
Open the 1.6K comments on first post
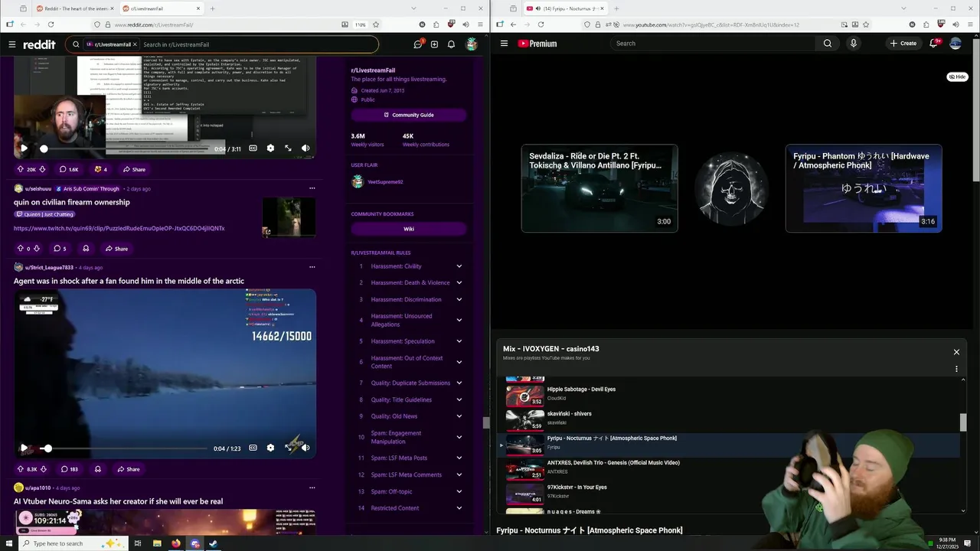pos(68,169)
